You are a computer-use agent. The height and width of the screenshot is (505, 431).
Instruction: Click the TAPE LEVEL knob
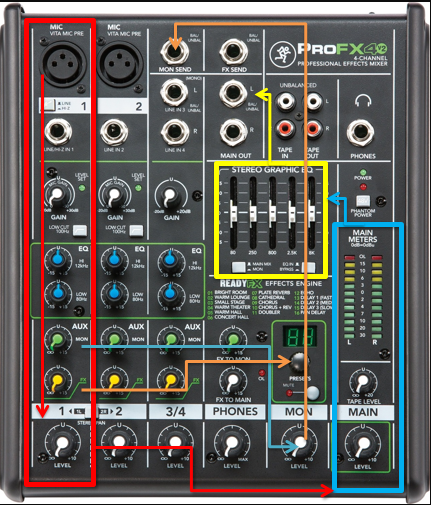coord(363,382)
